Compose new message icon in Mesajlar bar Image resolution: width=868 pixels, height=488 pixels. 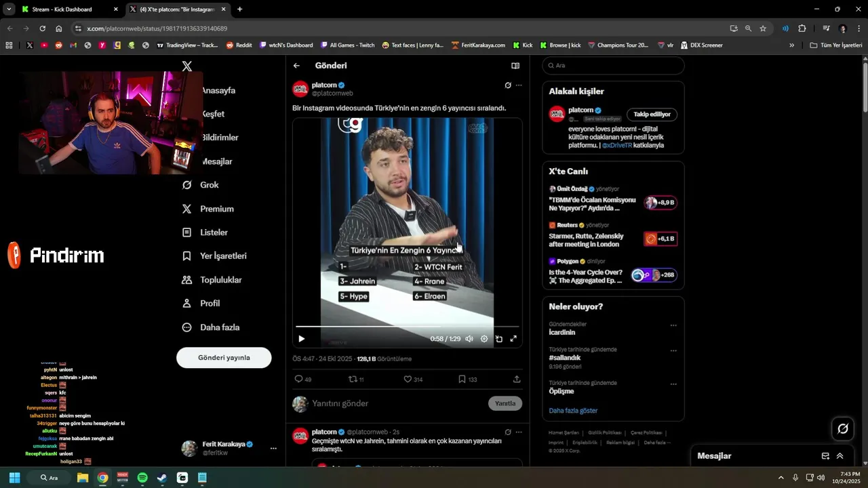pos(825,456)
